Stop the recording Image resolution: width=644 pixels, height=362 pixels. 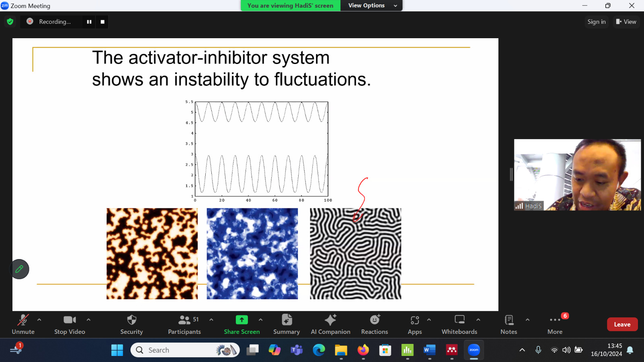(102, 22)
